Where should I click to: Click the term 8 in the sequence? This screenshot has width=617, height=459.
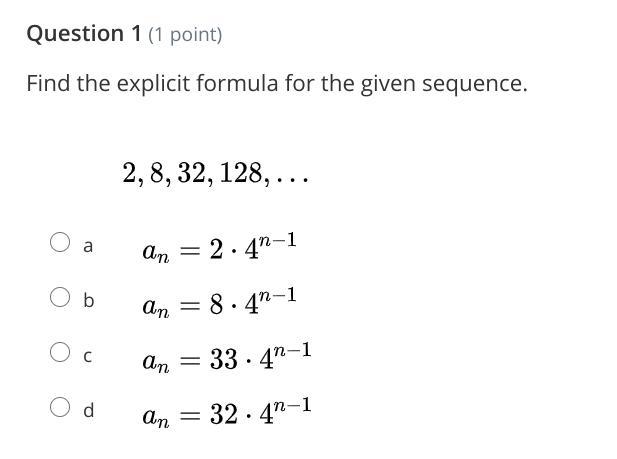click(157, 173)
